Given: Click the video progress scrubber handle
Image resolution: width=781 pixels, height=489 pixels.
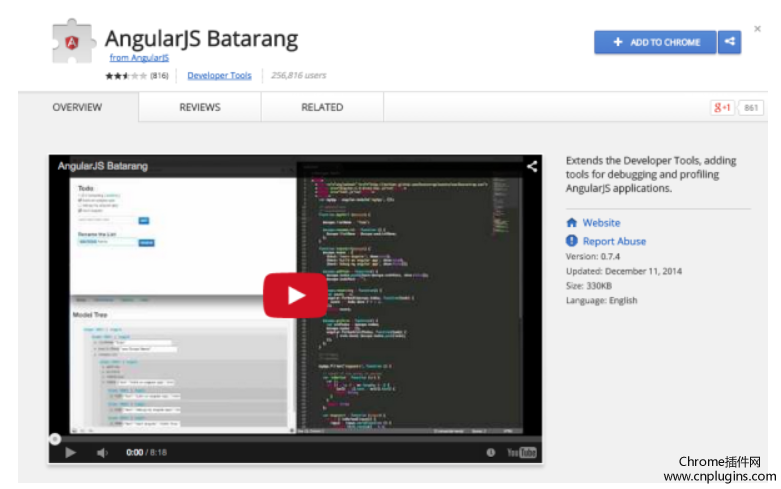Looking at the screenshot, I should [55, 439].
